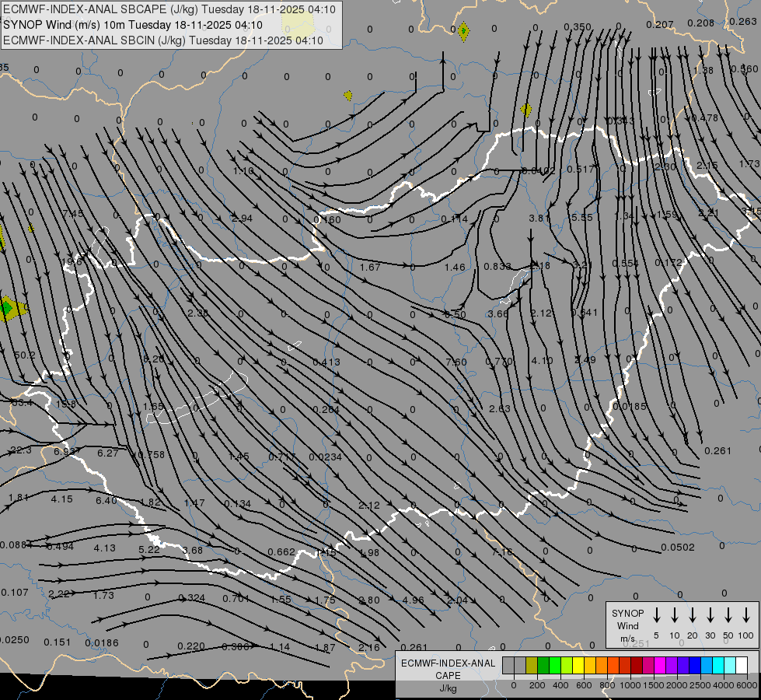
Task: Click the CAPE value 0.833
Action: coord(497,266)
